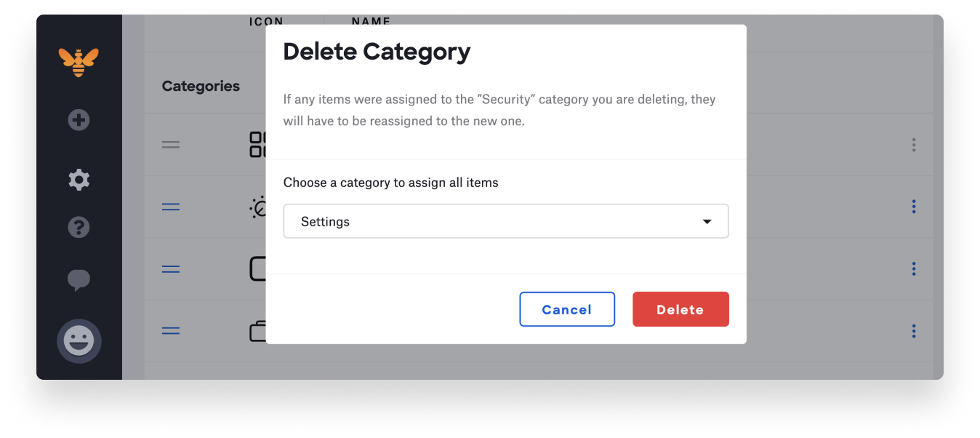This screenshot has height=438, width=980.
Task: Open the chat bubble feedback icon
Action: pyautogui.click(x=79, y=280)
